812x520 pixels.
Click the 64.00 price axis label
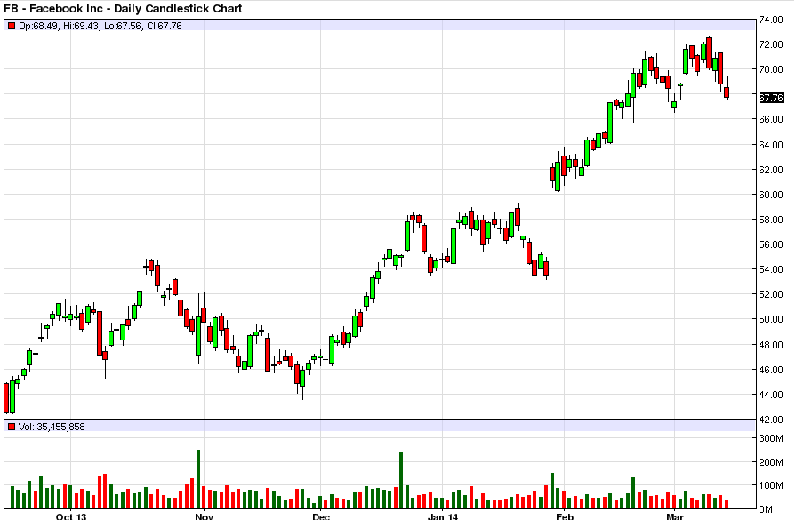coord(771,144)
